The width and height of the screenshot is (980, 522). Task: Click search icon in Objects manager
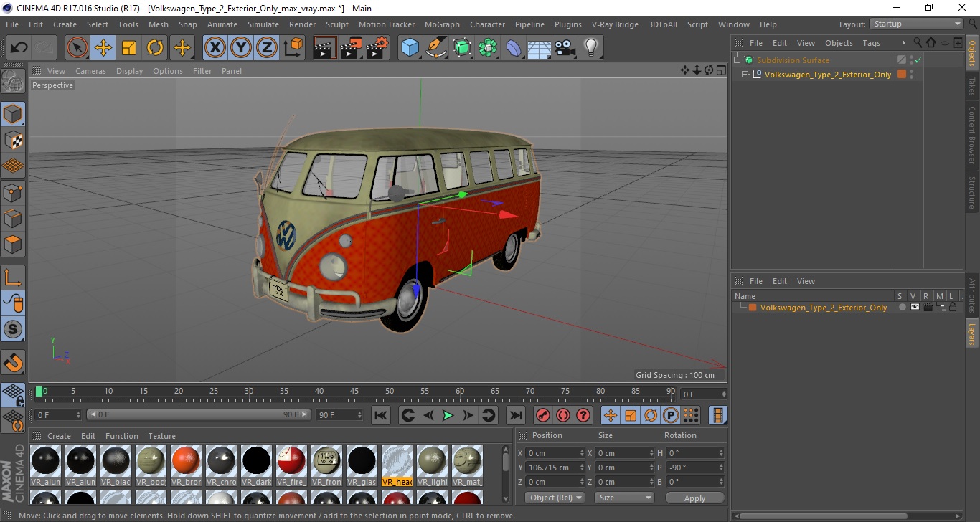(x=918, y=43)
